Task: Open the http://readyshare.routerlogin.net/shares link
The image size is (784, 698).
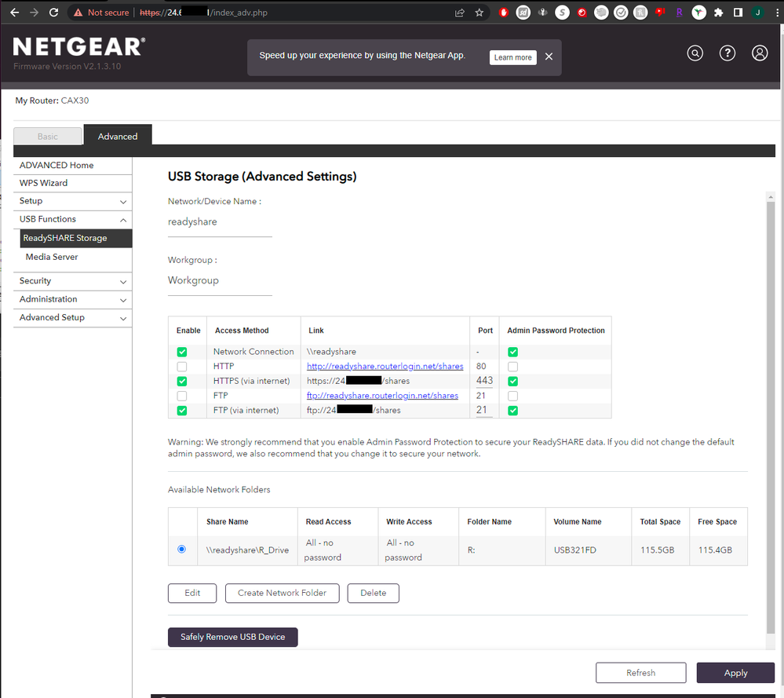Action: click(x=385, y=366)
